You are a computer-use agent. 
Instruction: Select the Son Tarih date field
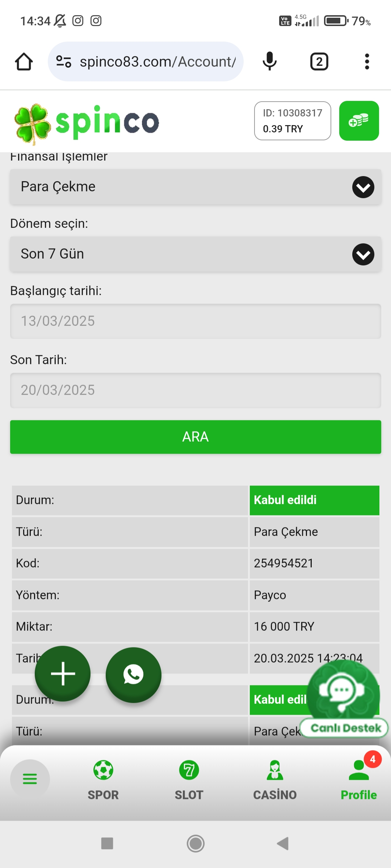coord(195,390)
